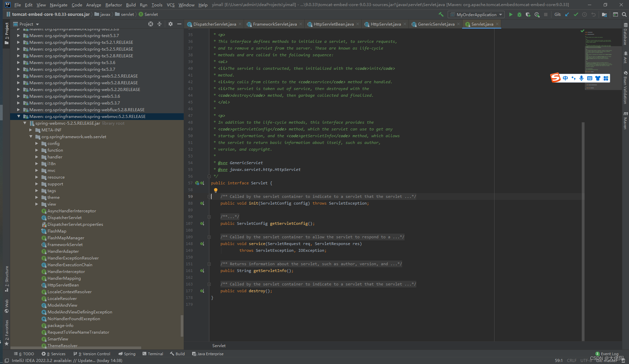Toggle the 1: Project tool window
The height and width of the screenshot is (364, 629).
(6, 33)
